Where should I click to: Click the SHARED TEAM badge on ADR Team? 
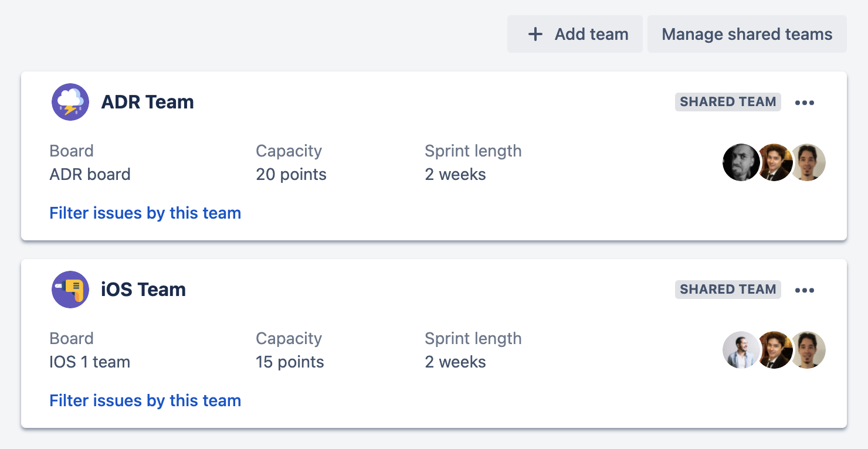(x=728, y=101)
